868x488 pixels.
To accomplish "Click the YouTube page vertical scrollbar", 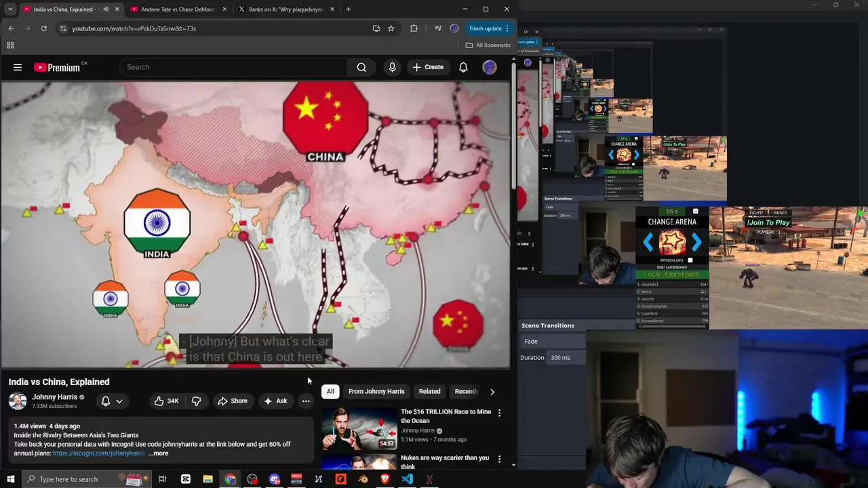I will point(513,125).
